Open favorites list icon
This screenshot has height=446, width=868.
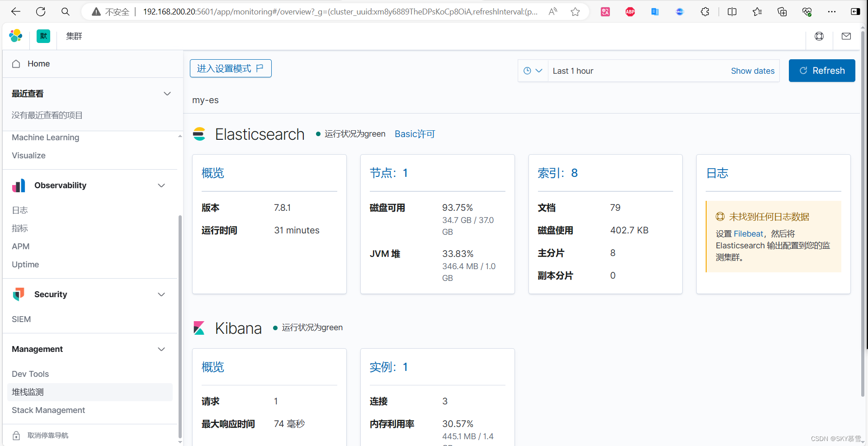point(757,12)
